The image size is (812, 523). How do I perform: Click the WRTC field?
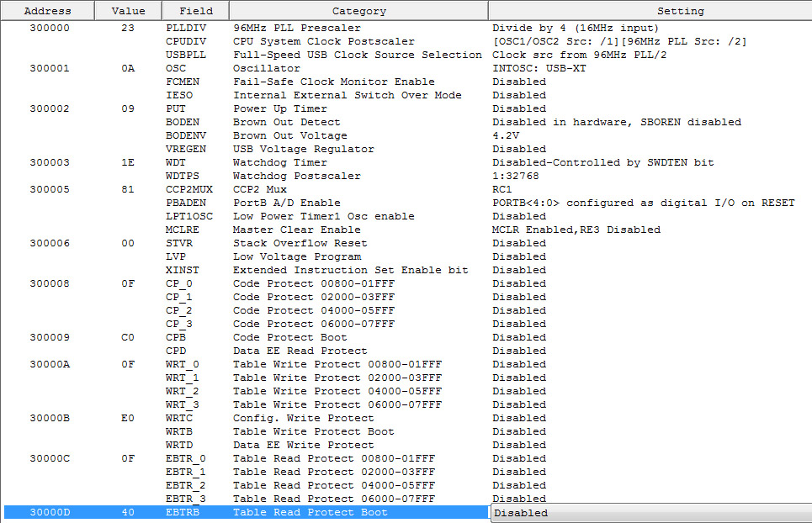[179, 418]
